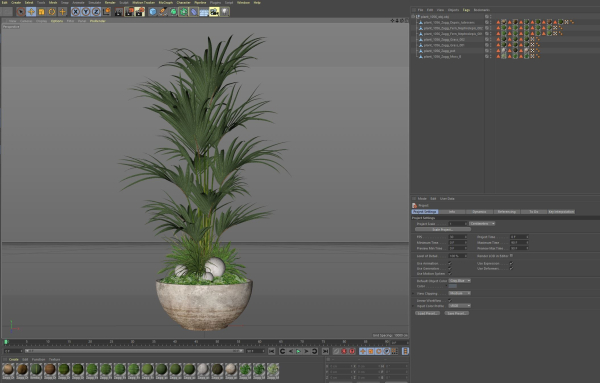
Task: Toggle Use Motion System checkbox
Action: tap(450, 274)
